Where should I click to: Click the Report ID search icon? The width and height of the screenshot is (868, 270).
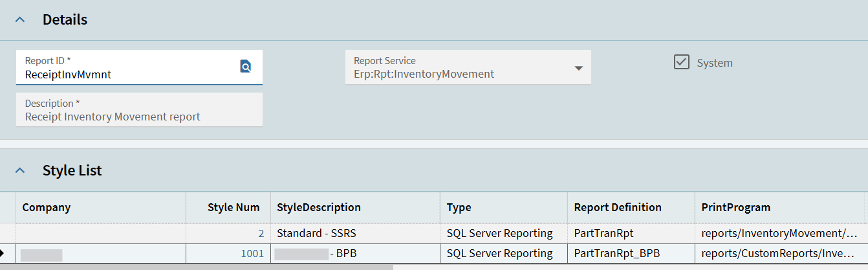point(245,66)
